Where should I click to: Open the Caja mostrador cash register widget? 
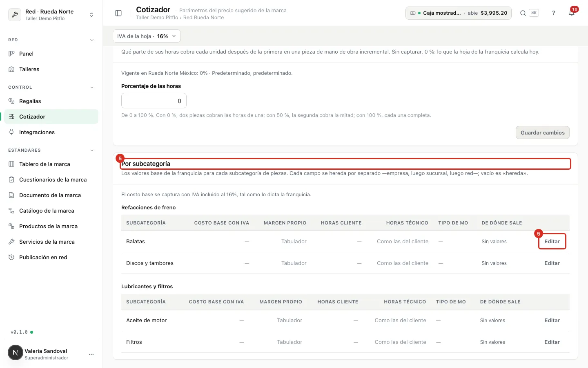459,13
